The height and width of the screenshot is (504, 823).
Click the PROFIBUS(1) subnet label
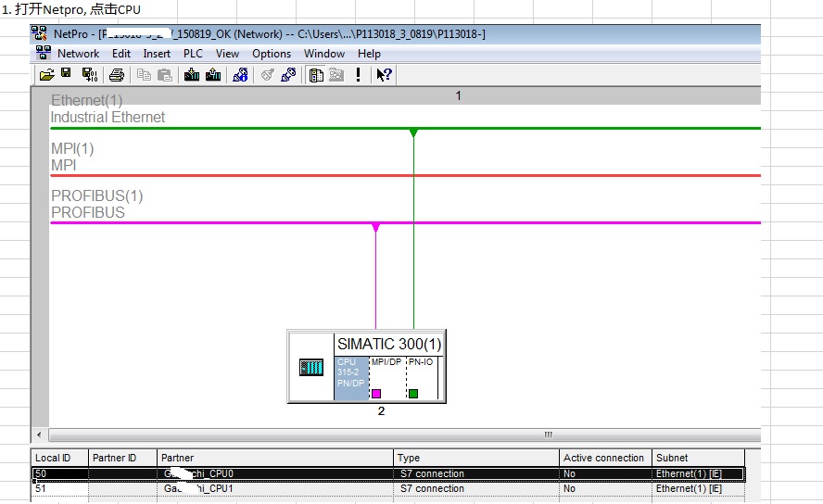[x=97, y=196]
